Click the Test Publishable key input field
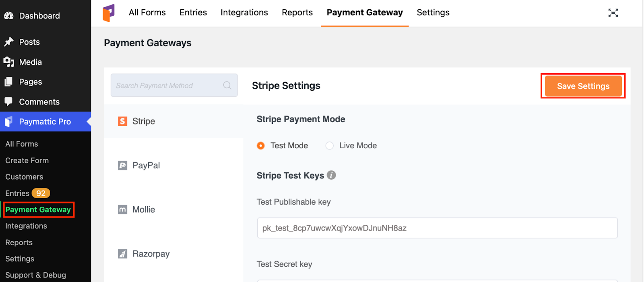 tap(437, 228)
